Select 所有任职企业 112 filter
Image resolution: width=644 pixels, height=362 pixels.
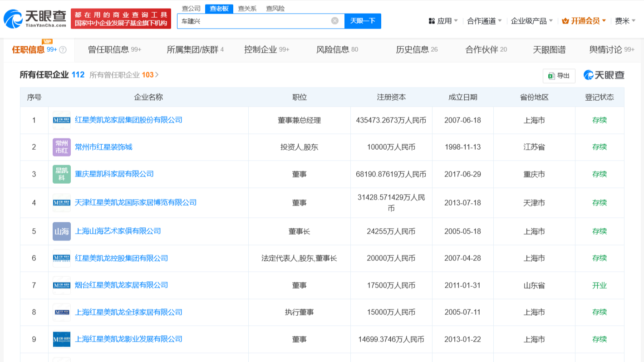tap(52, 75)
